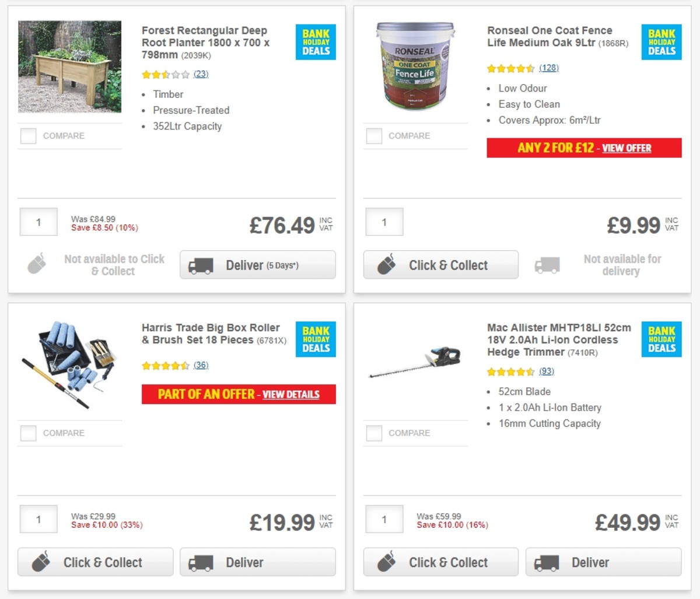Click the truck icon on the Harris roller set Deliver button
The width and height of the screenshot is (700, 599).
(200, 562)
